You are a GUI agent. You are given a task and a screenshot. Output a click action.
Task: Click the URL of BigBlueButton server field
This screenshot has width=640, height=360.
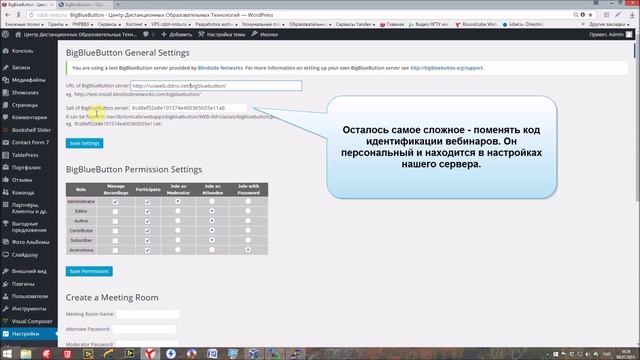pyautogui.click(x=216, y=86)
